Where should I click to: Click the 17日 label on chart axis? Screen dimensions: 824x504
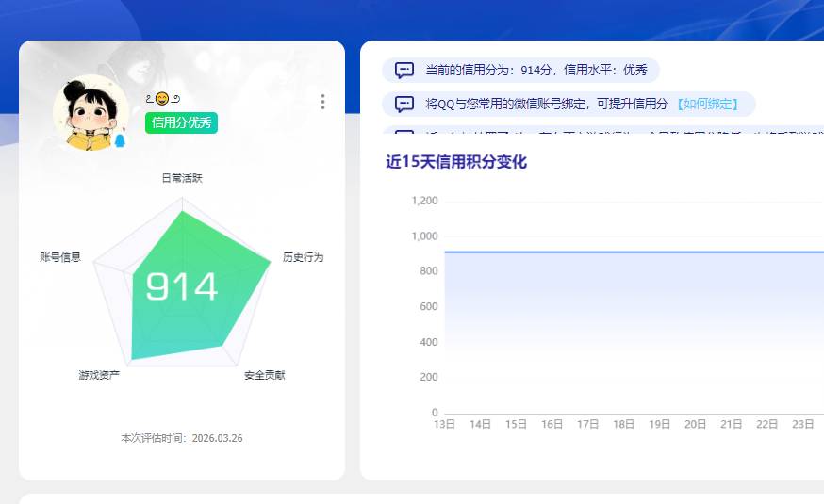tap(587, 424)
